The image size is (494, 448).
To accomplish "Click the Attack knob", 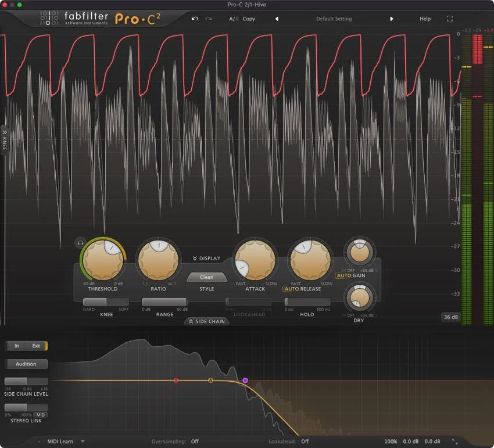I will pos(256,260).
